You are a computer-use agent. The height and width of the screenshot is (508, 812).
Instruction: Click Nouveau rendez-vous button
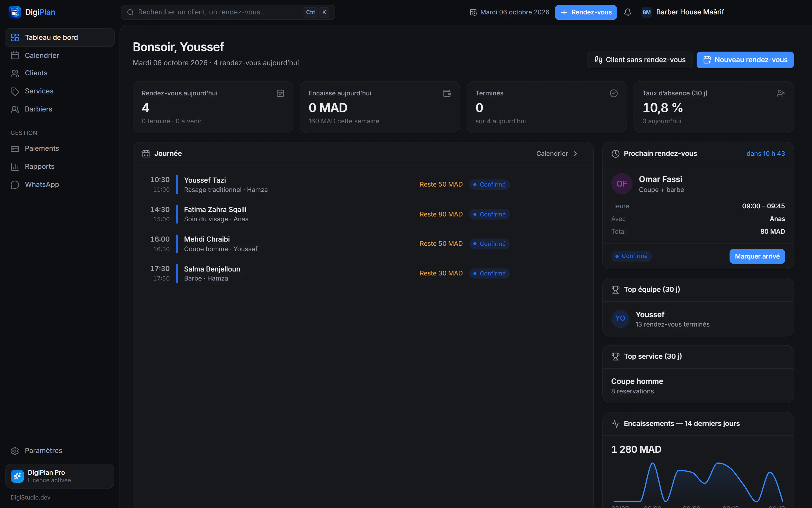pyautogui.click(x=745, y=60)
